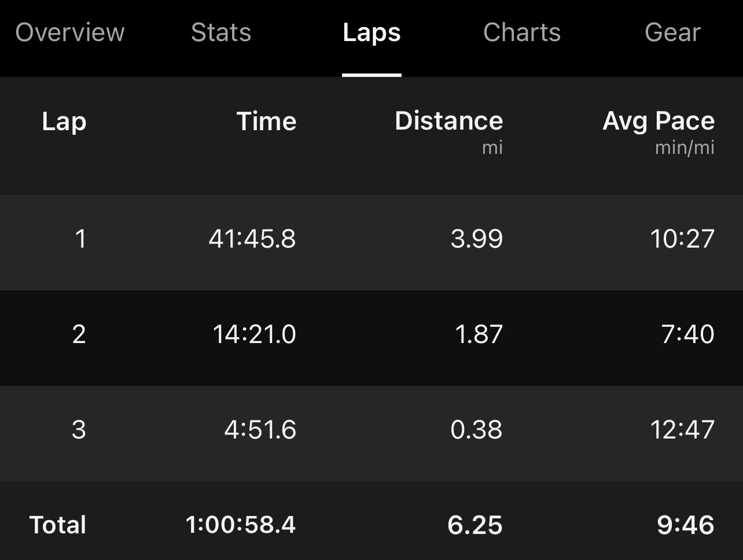
Task: Switch to the Overview tab
Action: pyautogui.click(x=69, y=33)
